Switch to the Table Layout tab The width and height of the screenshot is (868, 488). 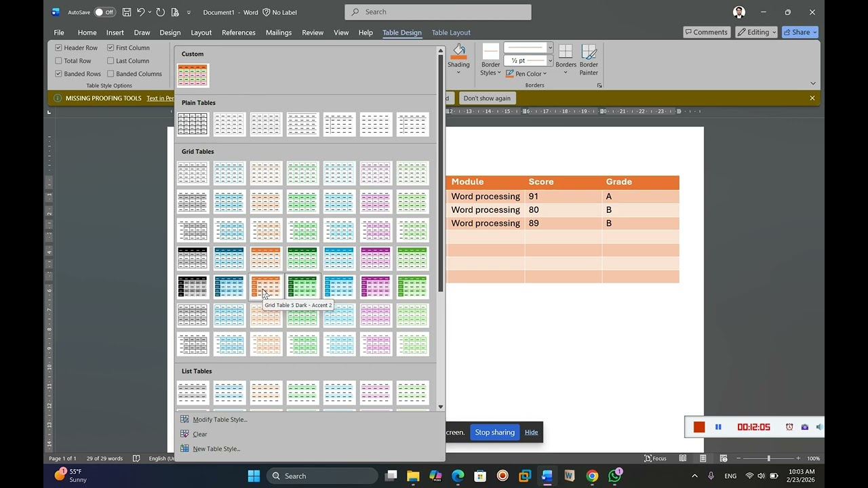click(451, 33)
